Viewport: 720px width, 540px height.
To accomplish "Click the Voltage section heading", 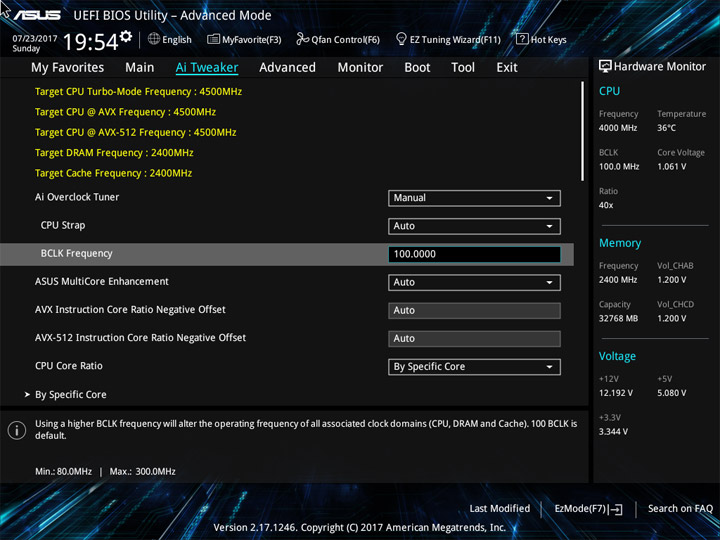I will coord(617,356).
